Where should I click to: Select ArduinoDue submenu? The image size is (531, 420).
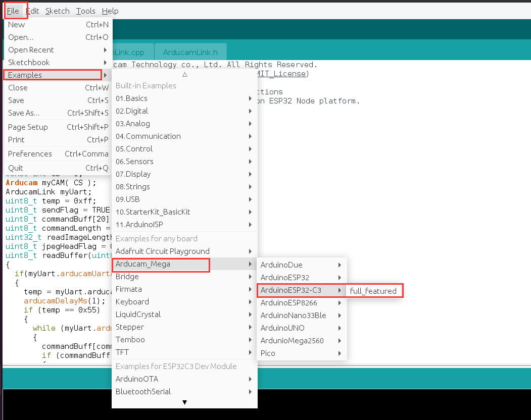(302, 265)
